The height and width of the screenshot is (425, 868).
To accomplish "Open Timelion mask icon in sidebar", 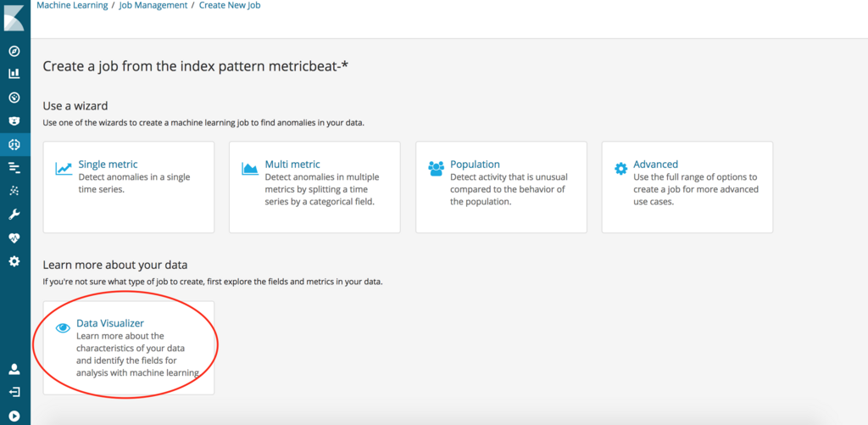I will point(15,120).
